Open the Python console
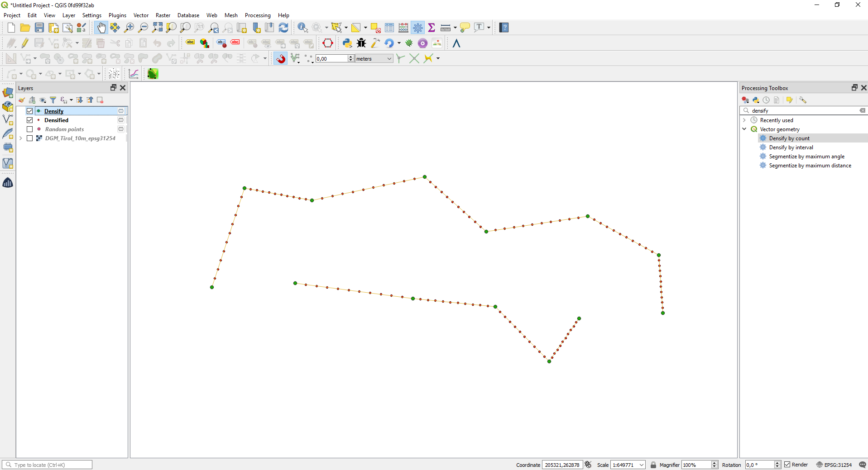This screenshot has height=470, width=868. (x=347, y=43)
